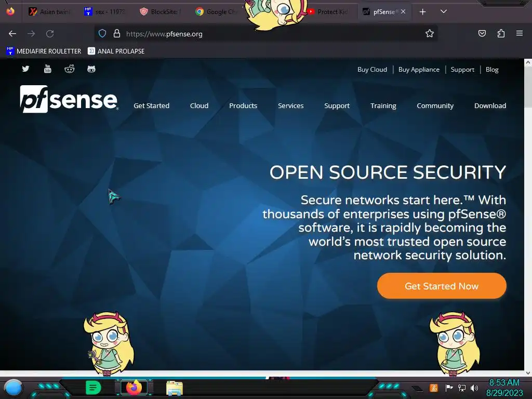
Task: Open the Services menu
Action: point(291,105)
